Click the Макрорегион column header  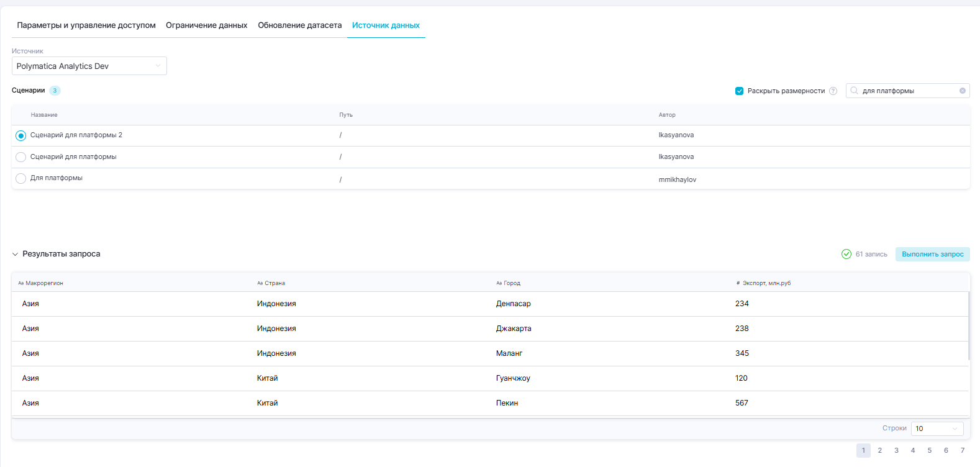click(x=44, y=283)
